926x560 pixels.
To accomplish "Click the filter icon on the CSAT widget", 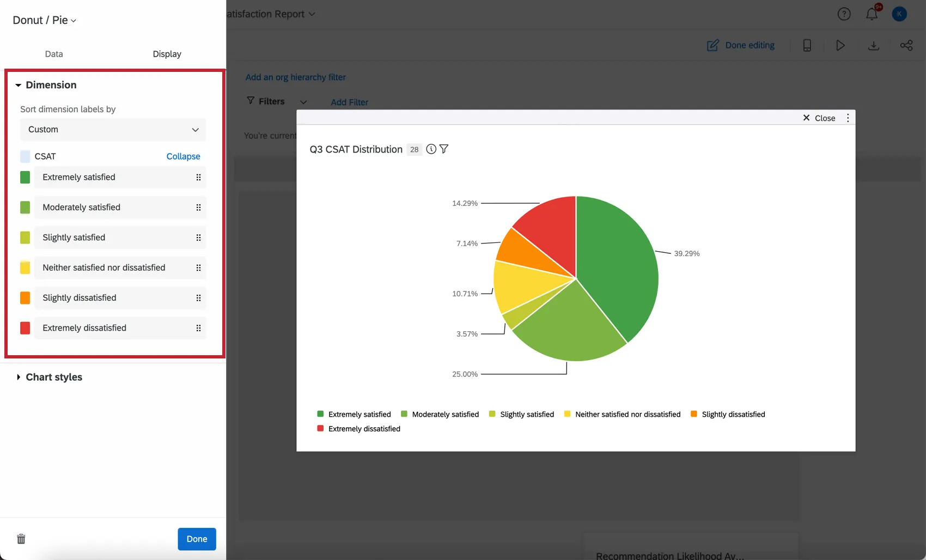I will [x=444, y=149].
